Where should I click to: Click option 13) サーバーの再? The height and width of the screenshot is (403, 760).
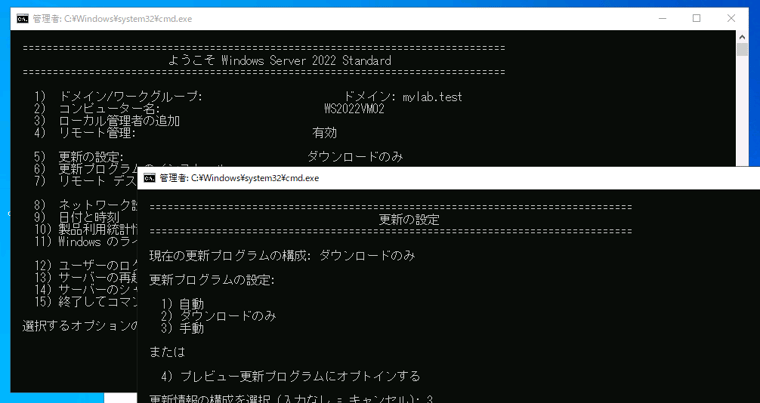tap(86, 277)
